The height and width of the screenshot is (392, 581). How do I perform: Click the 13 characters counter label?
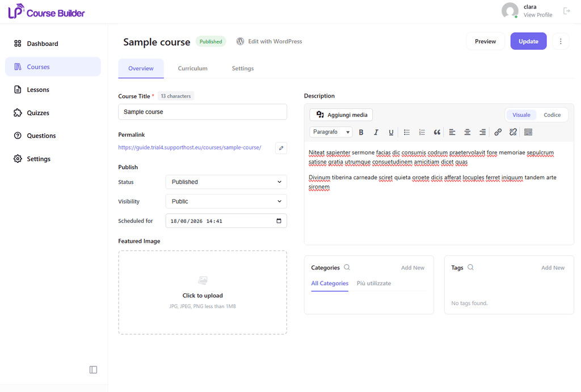point(176,96)
